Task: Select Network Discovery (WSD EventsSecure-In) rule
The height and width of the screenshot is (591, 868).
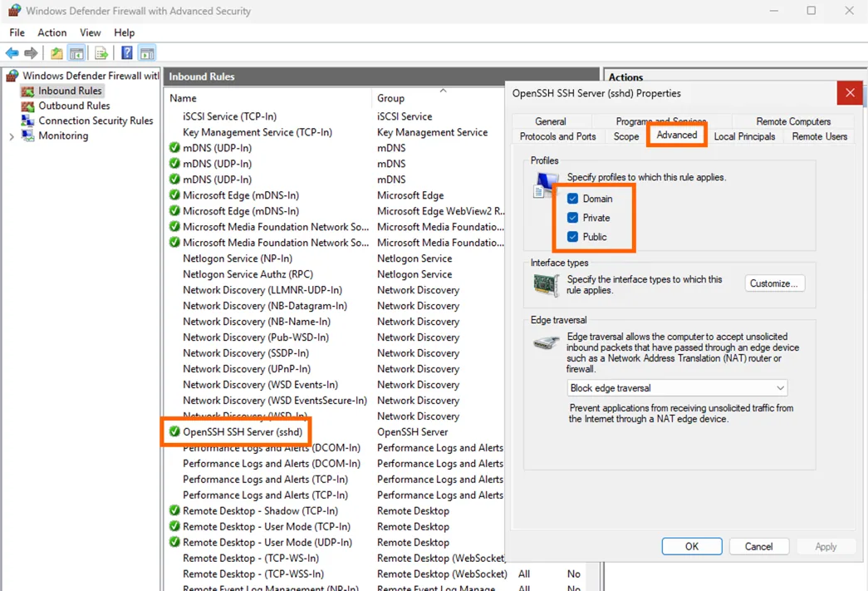Action: coord(275,401)
